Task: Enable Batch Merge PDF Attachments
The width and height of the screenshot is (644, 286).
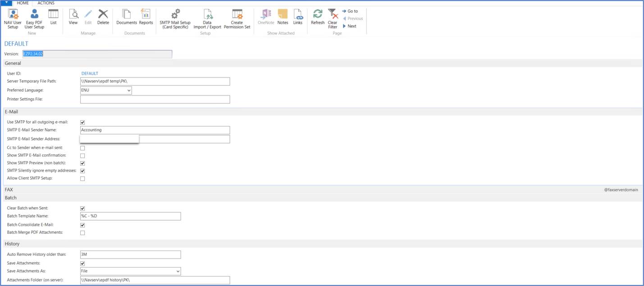Action: click(x=82, y=233)
